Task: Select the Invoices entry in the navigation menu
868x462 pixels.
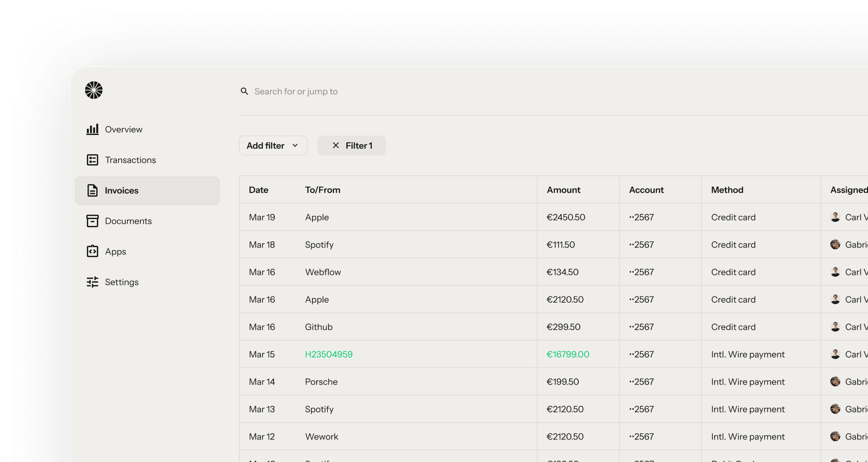Action: pos(122,190)
